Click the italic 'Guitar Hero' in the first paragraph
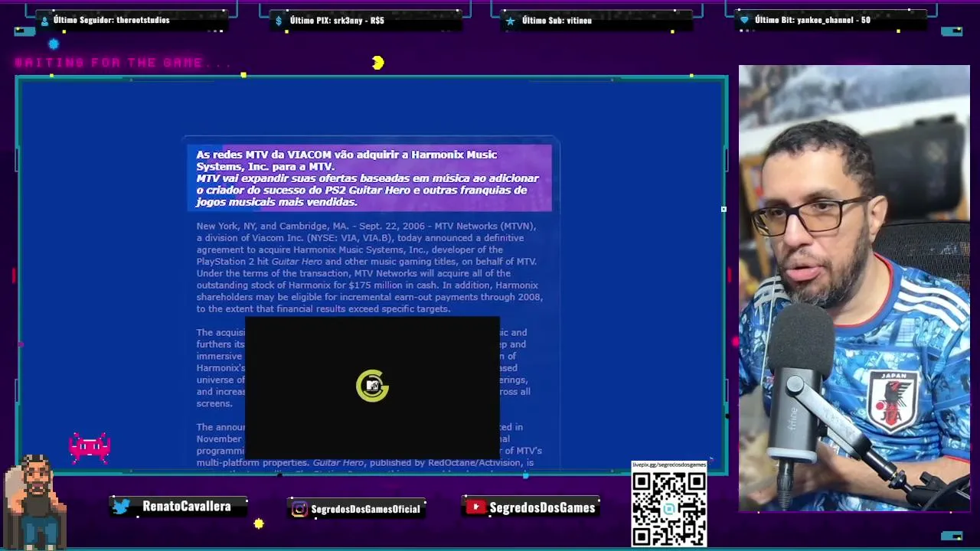This screenshot has width=980, height=551. [296, 262]
